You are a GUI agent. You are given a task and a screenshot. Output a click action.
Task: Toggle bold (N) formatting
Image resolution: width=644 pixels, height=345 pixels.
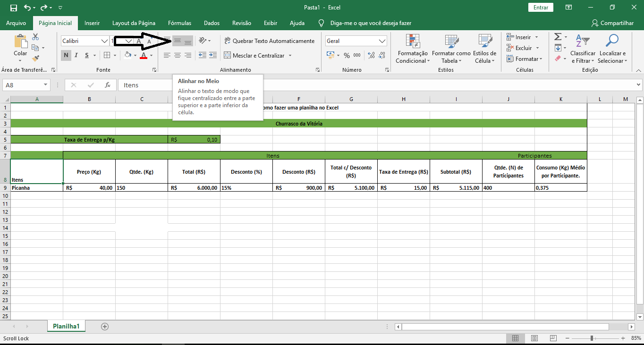coord(66,55)
